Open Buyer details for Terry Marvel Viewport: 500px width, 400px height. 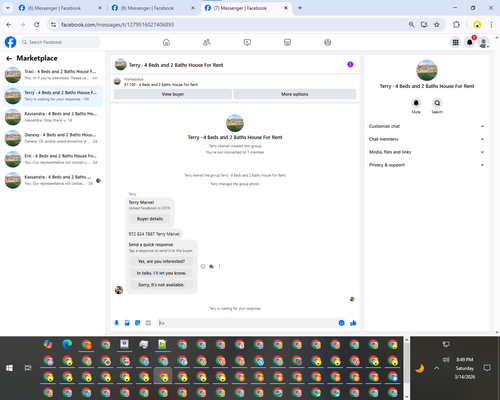point(150,219)
